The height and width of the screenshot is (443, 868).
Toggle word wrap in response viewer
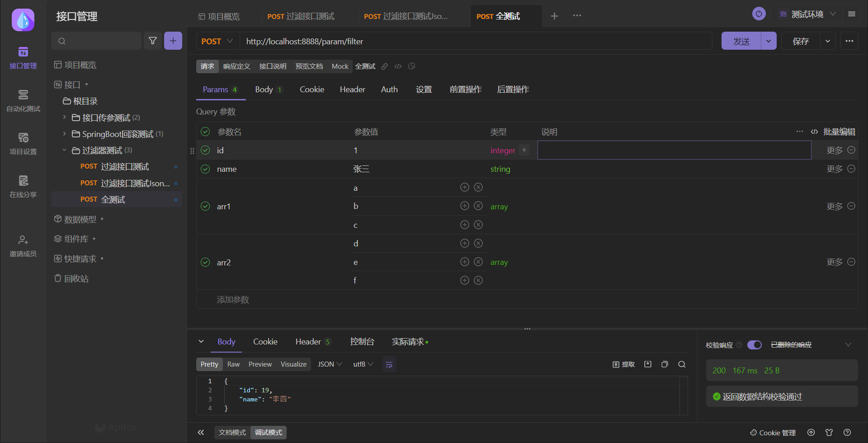click(x=389, y=364)
